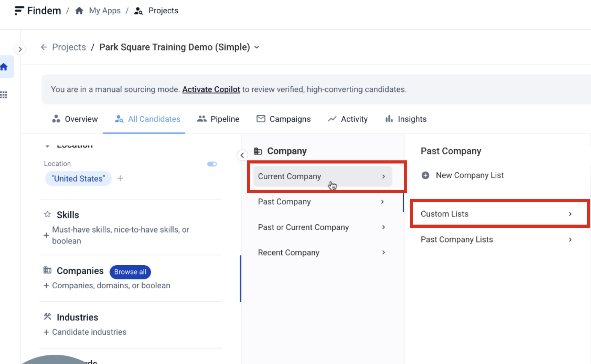The width and height of the screenshot is (591, 364).
Task: Switch to the Campaigns tab
Action: 283,119
